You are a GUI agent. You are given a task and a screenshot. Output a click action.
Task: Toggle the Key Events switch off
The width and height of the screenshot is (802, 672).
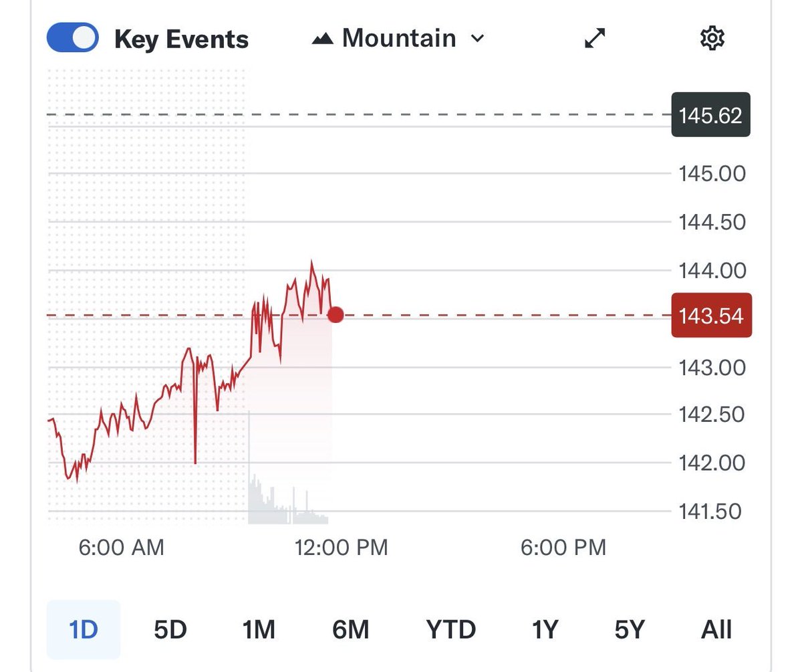point(72,38)
